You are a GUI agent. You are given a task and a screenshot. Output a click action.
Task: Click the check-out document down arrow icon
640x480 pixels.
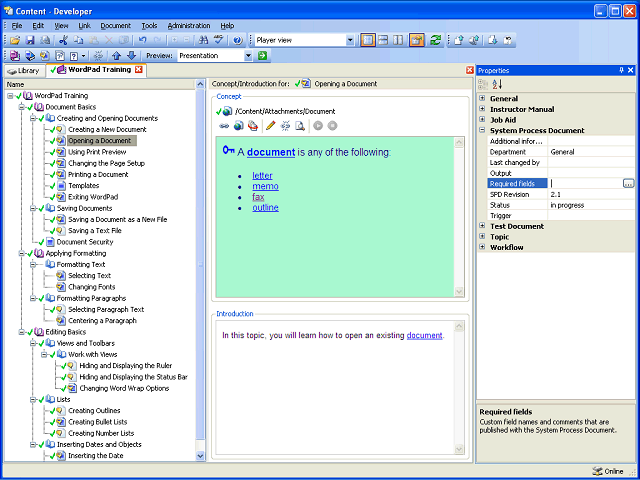(x=493, y=40)
